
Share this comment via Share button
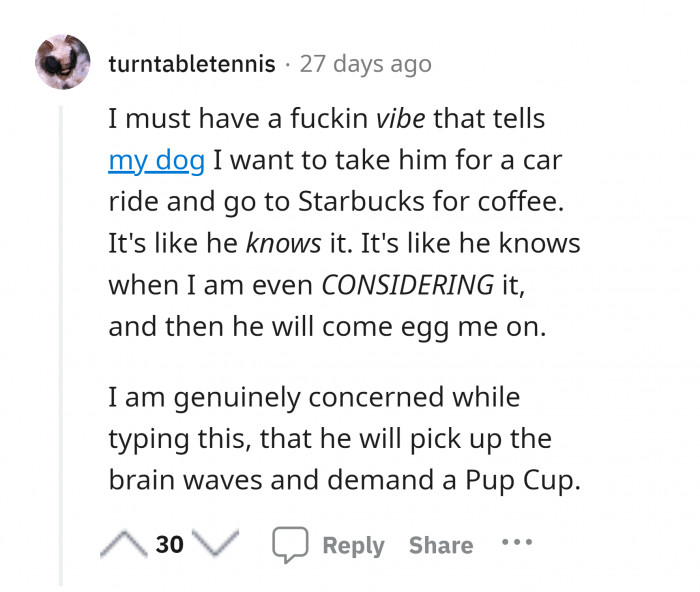tap(441, 546)
